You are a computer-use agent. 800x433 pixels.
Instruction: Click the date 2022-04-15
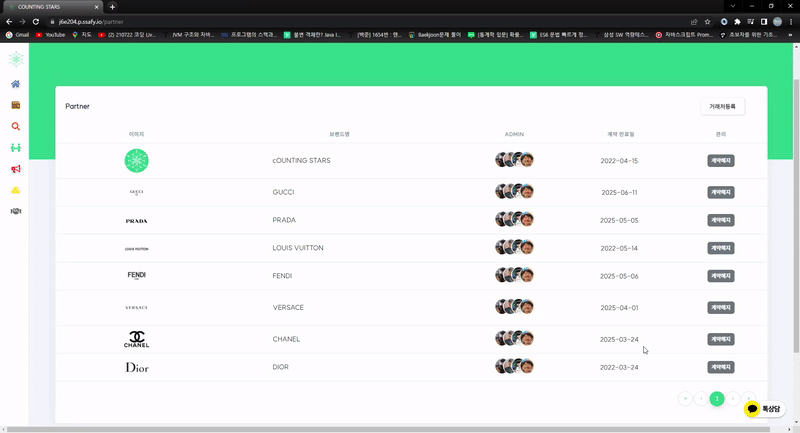(x=619, y=161)
